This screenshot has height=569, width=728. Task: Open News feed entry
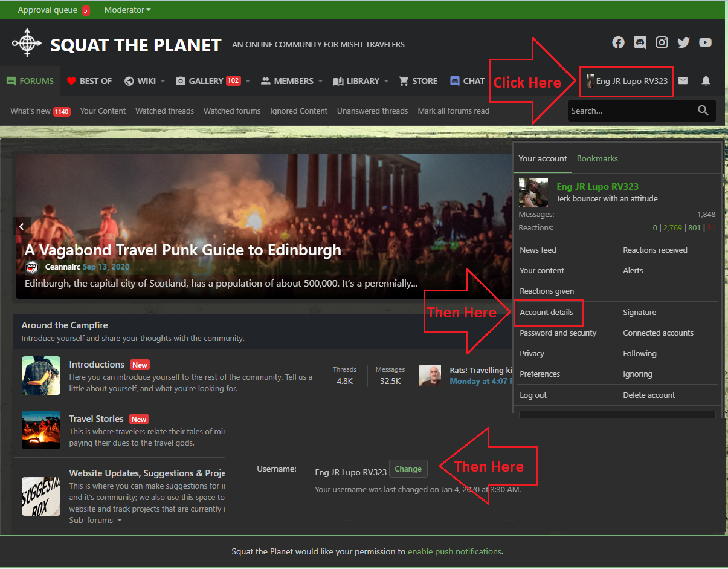pos(538,250)
